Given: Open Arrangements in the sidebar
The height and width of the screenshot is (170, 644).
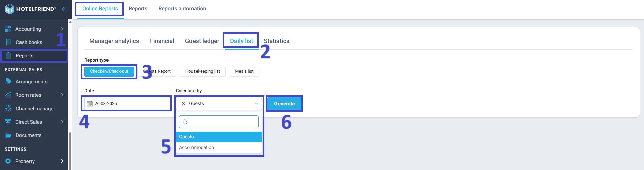Looking at the screenshot, I should click(x=32, y=82).
